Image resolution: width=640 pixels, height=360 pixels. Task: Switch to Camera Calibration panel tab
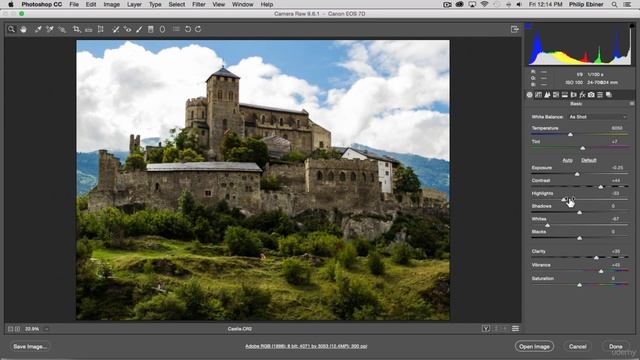591,95
